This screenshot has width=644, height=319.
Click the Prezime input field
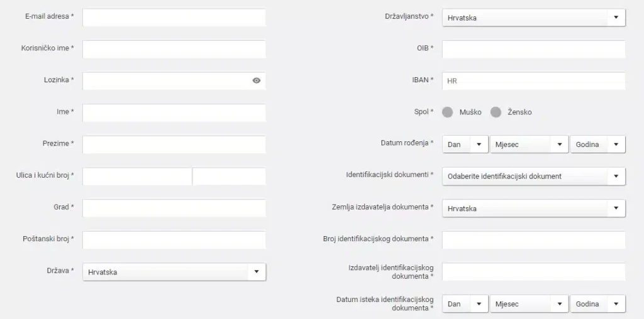[x=174, y=144]
